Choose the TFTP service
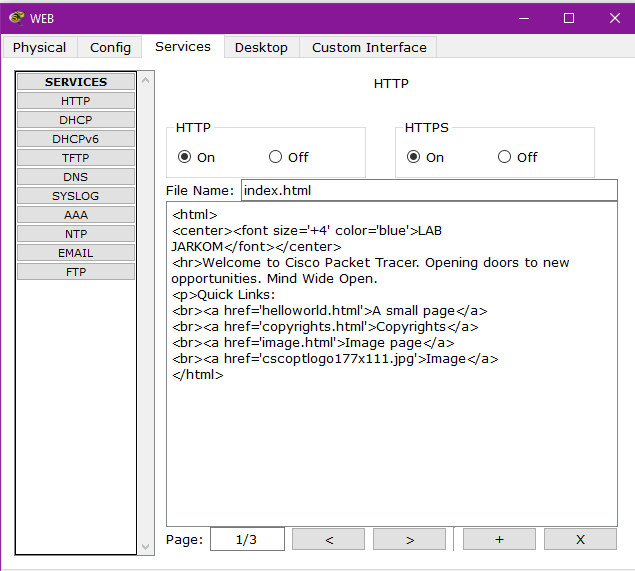This screenshot has height=571, width=635. click(76, 158)
